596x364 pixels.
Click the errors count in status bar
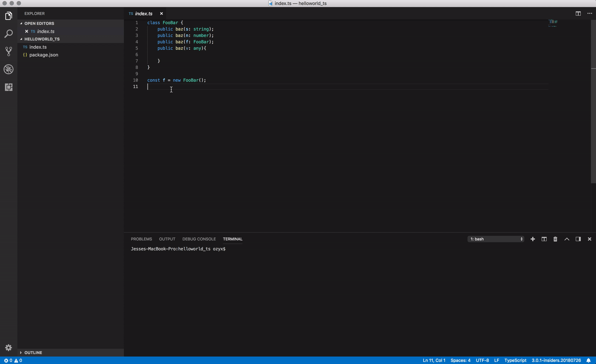(x=8, y=360)
